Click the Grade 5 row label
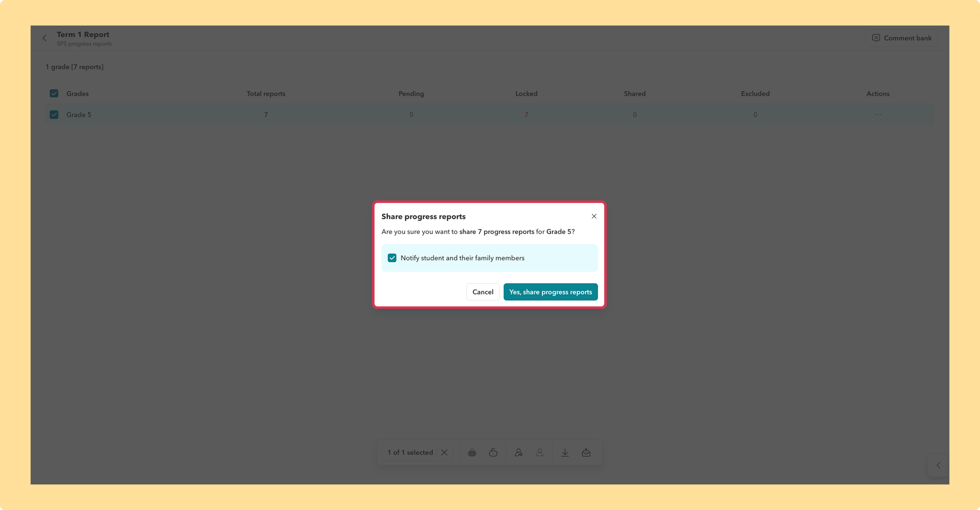This screenshot has width=980, height=510. pos(79,115)
